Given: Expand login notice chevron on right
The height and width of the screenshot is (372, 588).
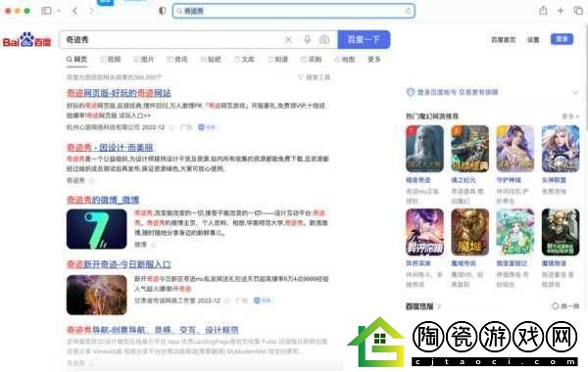Looking at the screenshot, I should pyautogui.click(x=575, y=92).
